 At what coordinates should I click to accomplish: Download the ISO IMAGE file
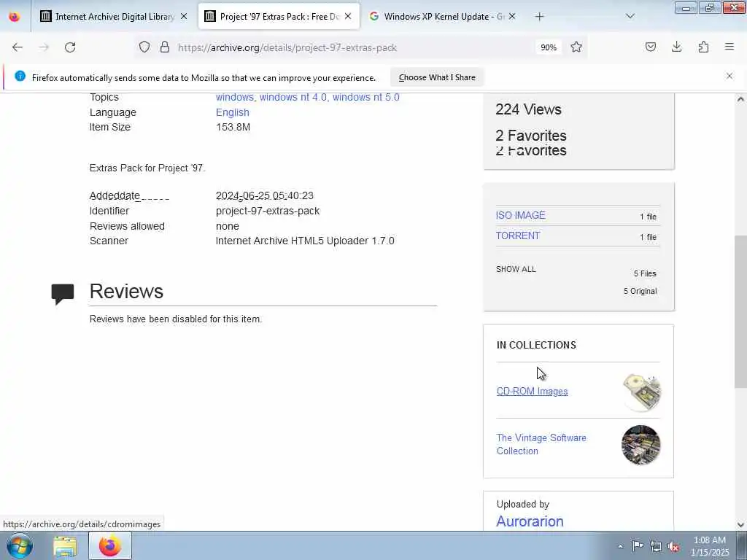pyautogui.click(x=520, y=215)
